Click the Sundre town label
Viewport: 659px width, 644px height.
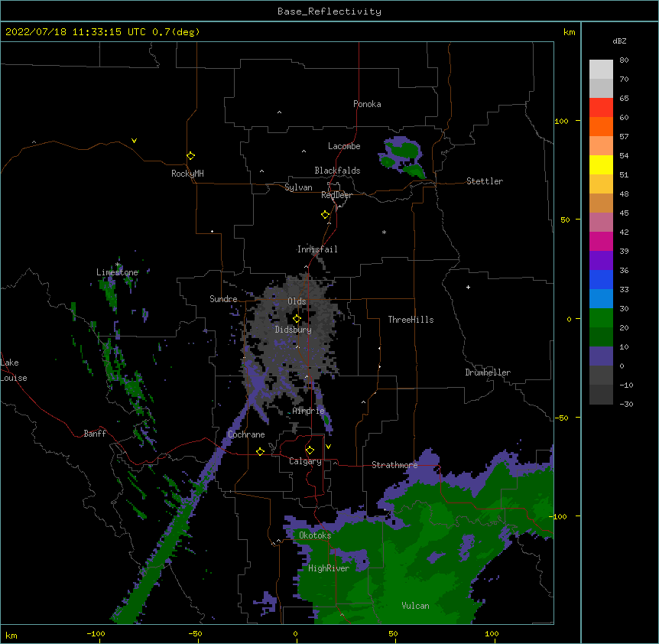pos(223,299)
